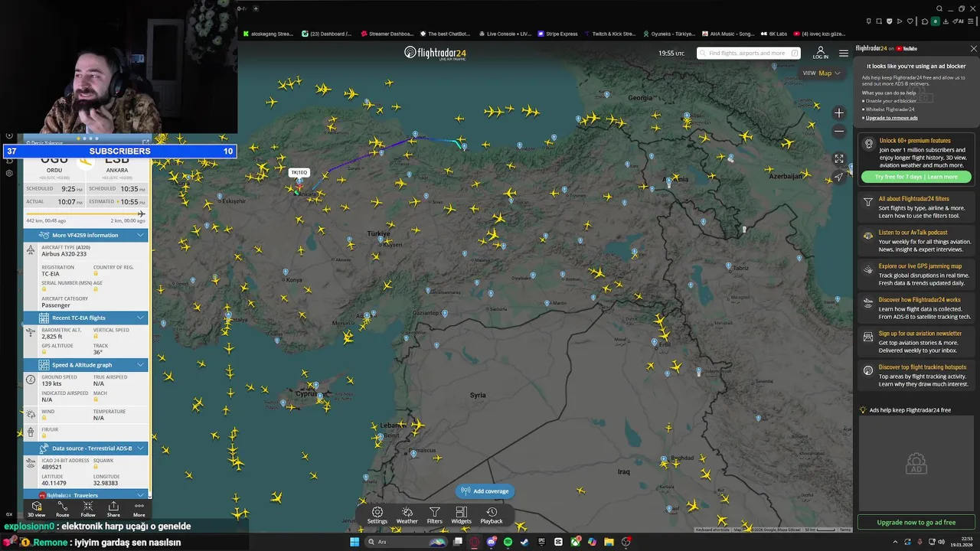Screen dimensions: 980x551
Task: Go to the Flightradar24 logo home
Action: (x=435, y=53)
